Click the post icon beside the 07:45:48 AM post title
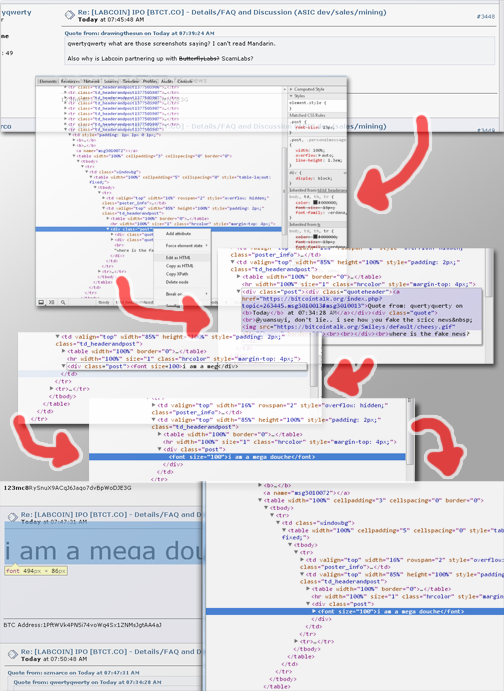 [70, 15]
